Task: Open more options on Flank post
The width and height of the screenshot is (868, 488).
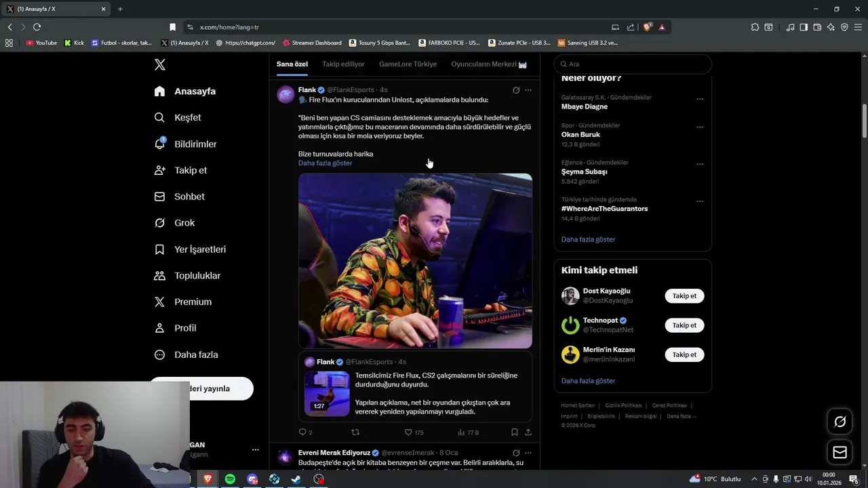Action: tap(528, 90)
